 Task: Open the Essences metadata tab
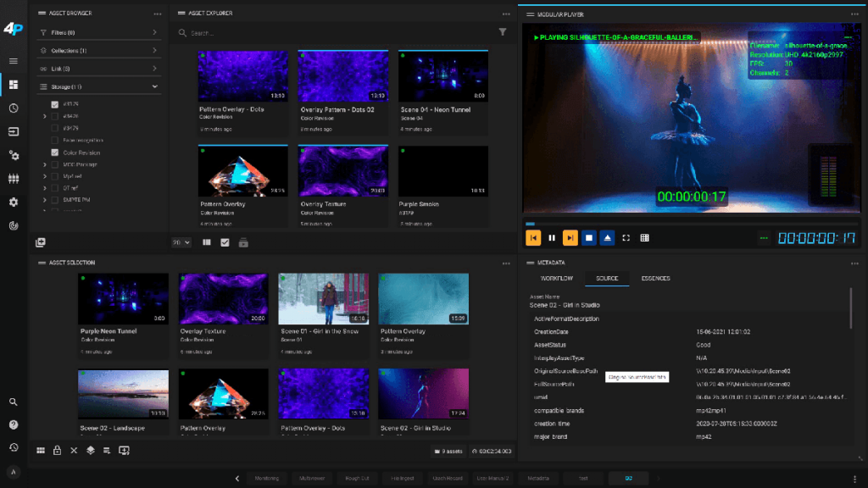655,278
